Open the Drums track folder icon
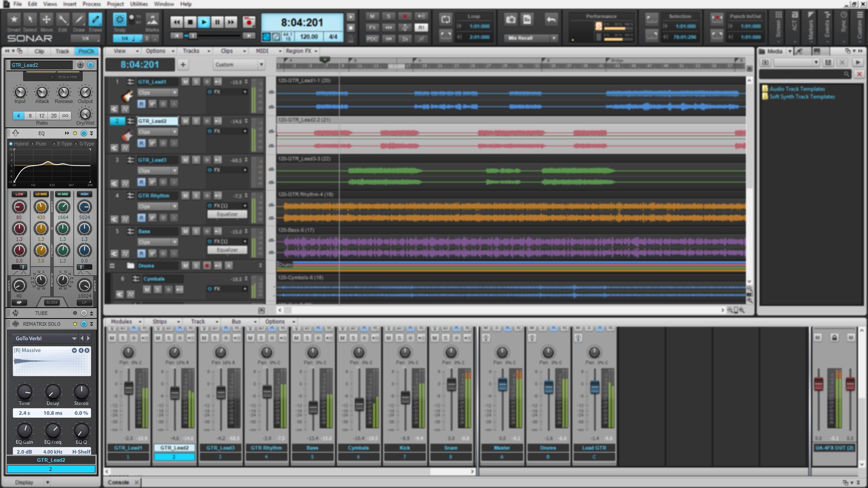The width and height of the screenshot is (868, 488). click(x=132, y=266)
